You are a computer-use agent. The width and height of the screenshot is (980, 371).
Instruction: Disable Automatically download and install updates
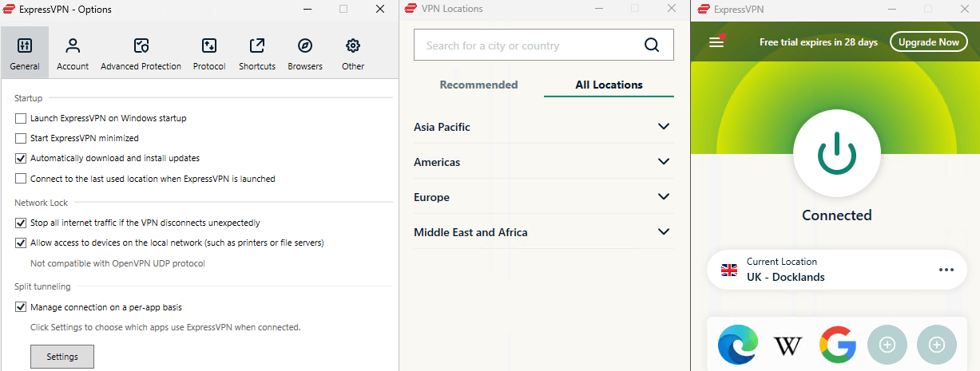(21, 158)
